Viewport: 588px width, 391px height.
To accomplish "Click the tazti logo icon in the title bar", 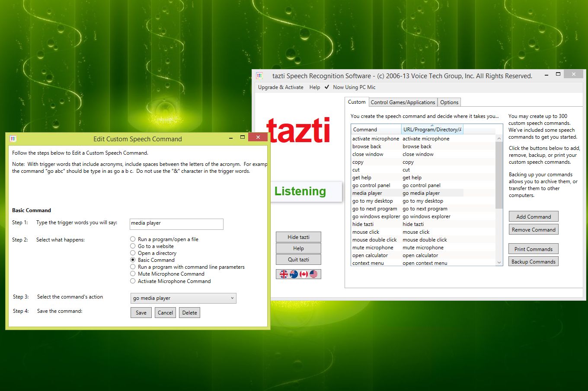I will pos(259,75).
